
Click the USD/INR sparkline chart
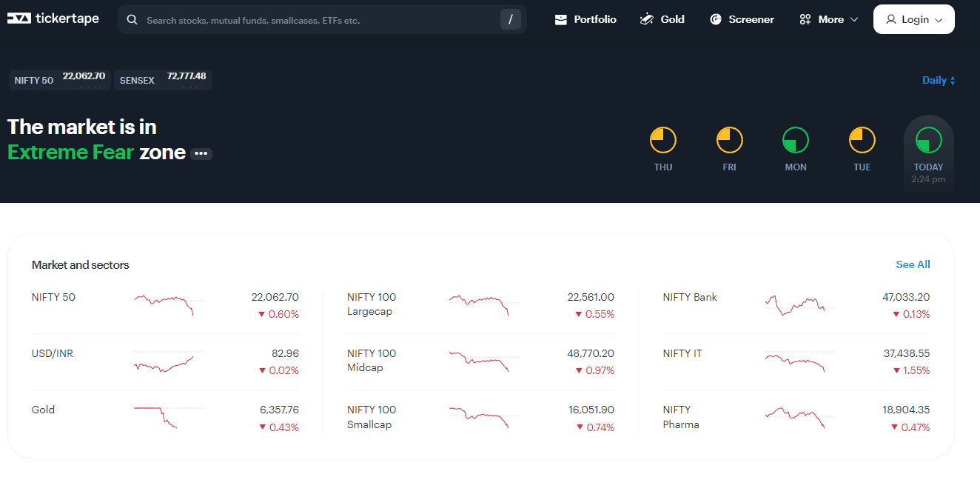169,361
